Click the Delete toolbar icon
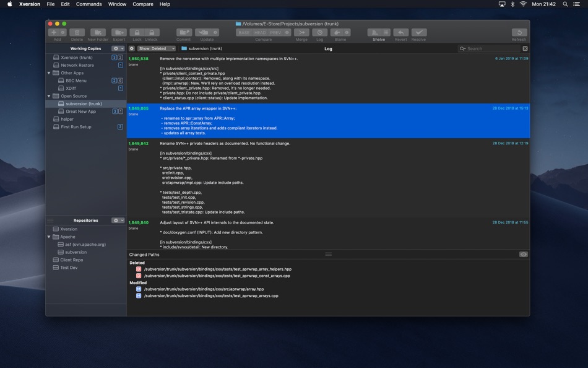Image resolution: width=588 pixels, height=368 pixels. pyautogui.click(x=77, y=32)
